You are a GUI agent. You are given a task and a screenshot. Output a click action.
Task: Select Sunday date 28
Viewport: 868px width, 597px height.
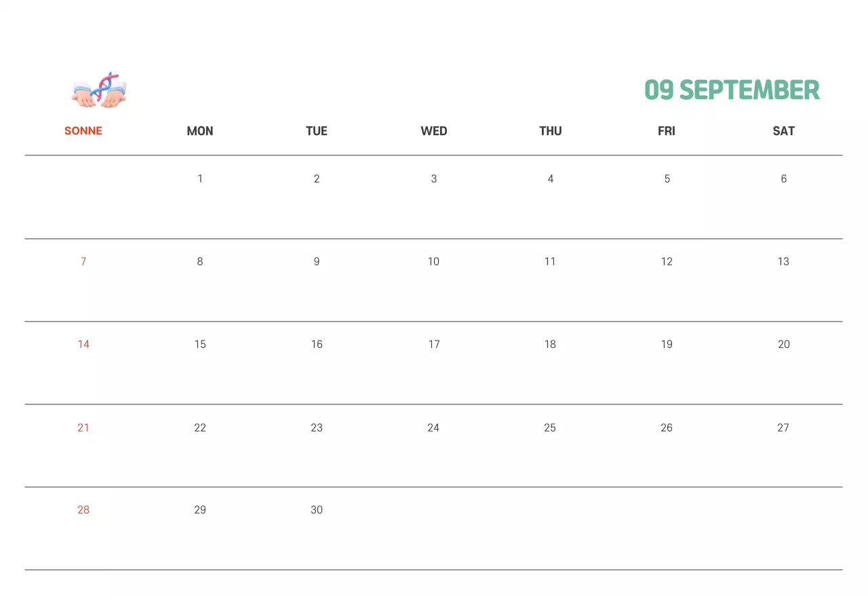tap(83, 510)
